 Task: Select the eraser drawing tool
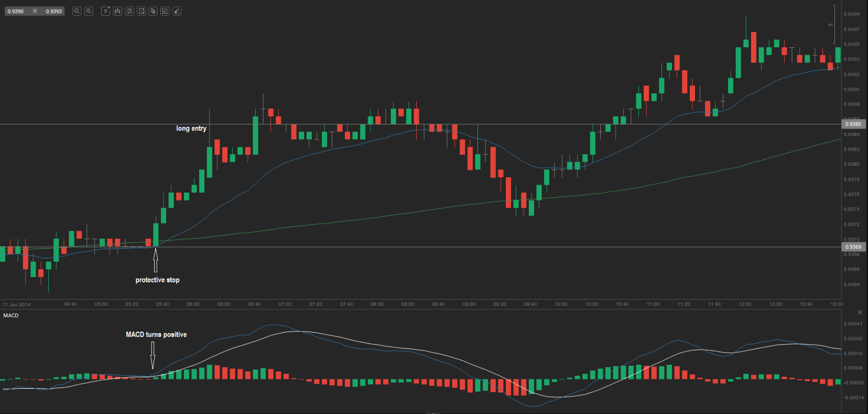177,11
